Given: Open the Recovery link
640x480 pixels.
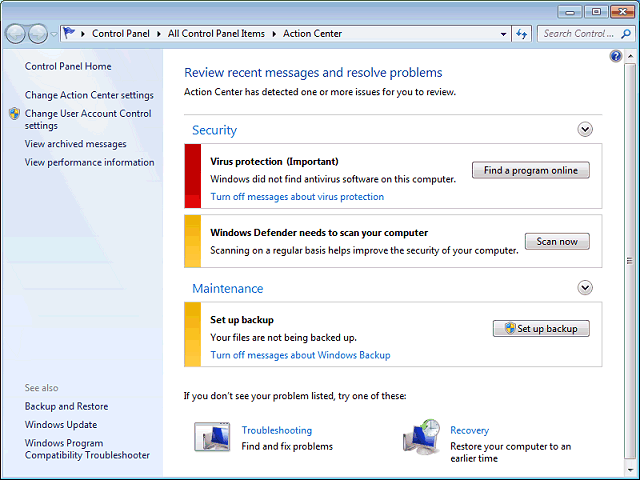Looking at the screenshot, I should pos(469,430).
